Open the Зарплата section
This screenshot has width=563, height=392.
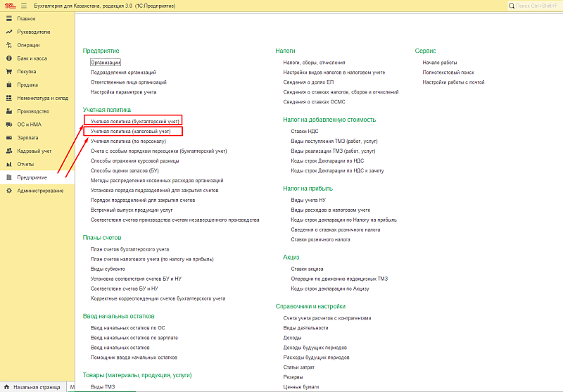coord(27,138)
